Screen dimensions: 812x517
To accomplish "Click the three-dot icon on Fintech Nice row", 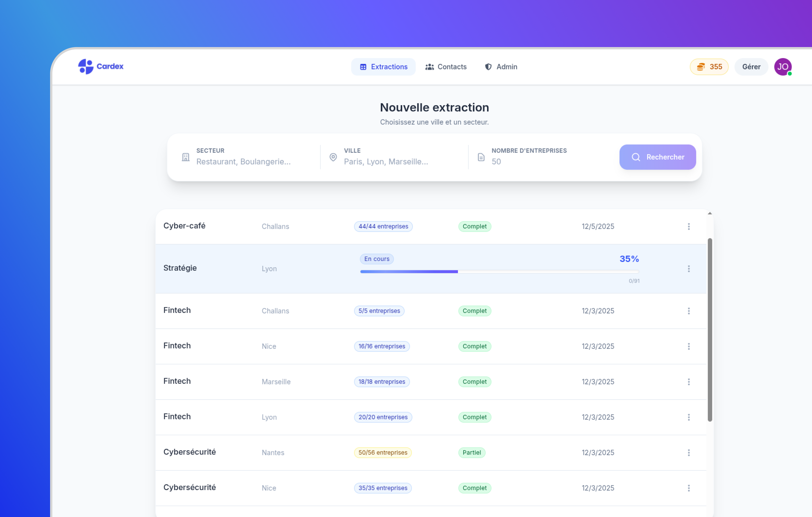I will pos(688,346).
